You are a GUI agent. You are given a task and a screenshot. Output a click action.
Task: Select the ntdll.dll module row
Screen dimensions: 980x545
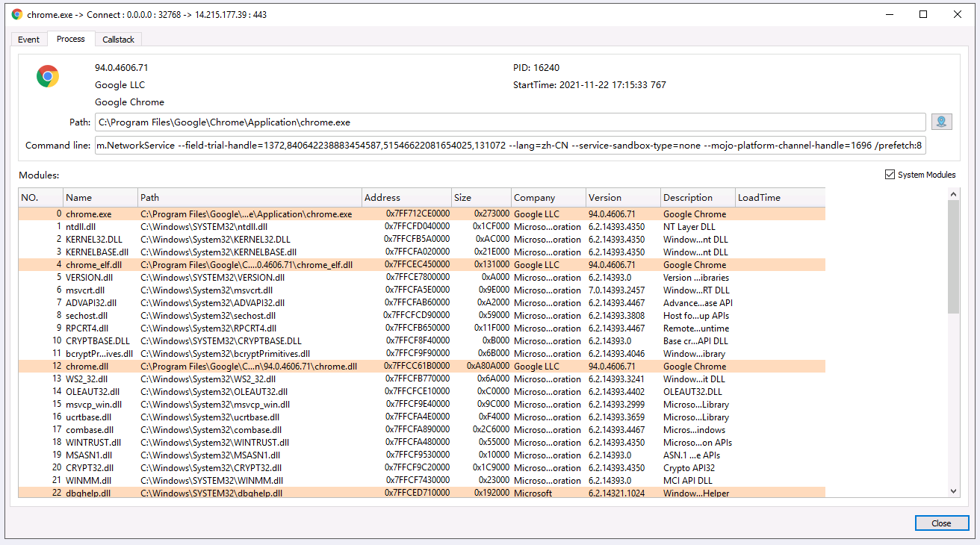(422, 227)
